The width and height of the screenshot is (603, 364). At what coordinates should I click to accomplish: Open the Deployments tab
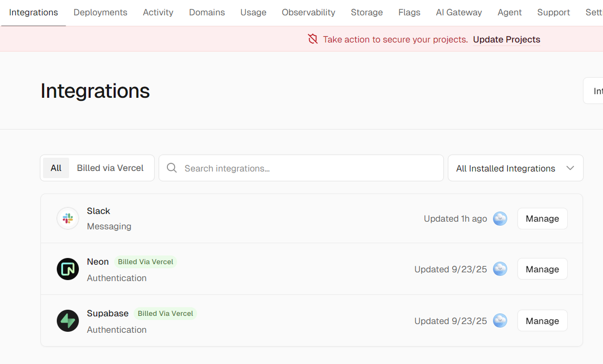coord(100,12)
